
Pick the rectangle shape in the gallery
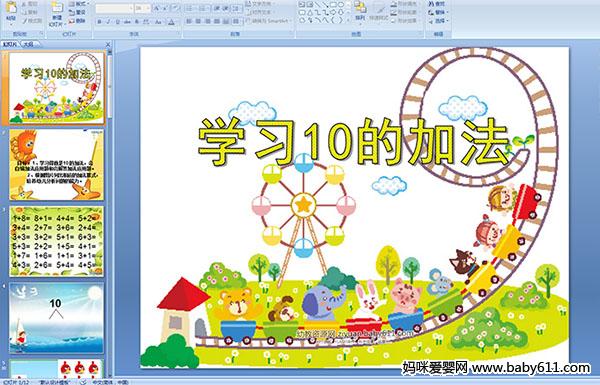[x=333, y=4]
